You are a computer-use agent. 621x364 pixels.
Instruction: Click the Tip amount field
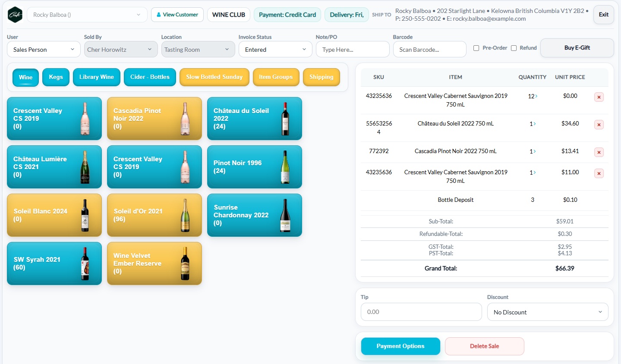coord(421,312)
